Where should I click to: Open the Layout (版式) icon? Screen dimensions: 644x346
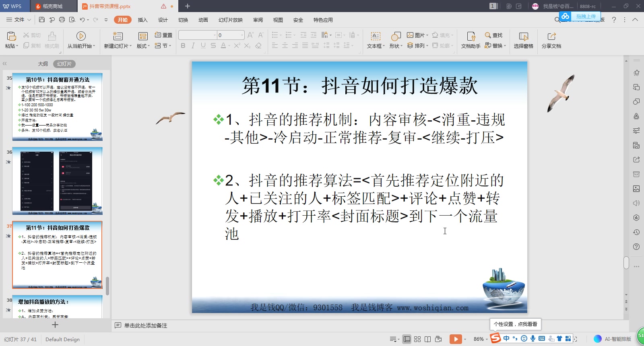pyautogui.click(x=143, y=36)
